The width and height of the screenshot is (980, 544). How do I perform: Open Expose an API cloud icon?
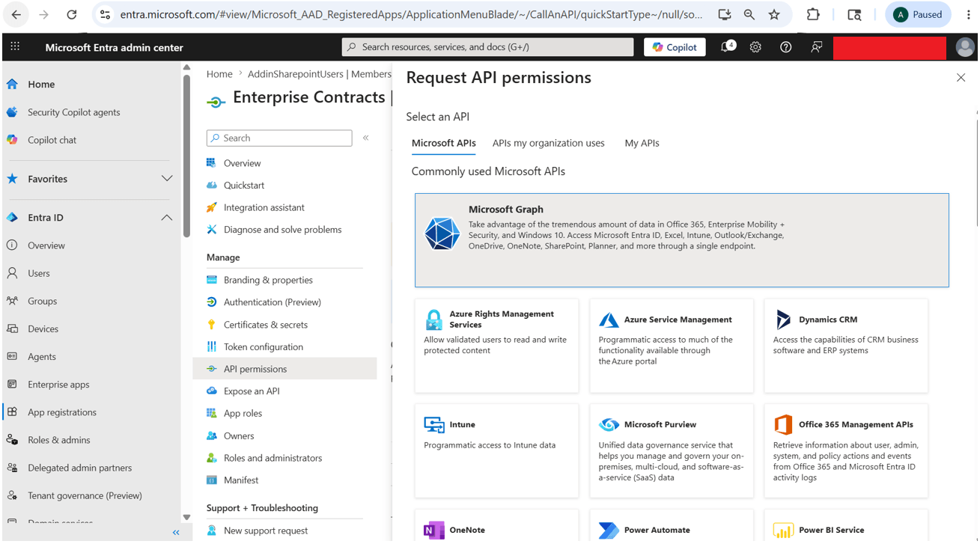(x=211, y=391)
